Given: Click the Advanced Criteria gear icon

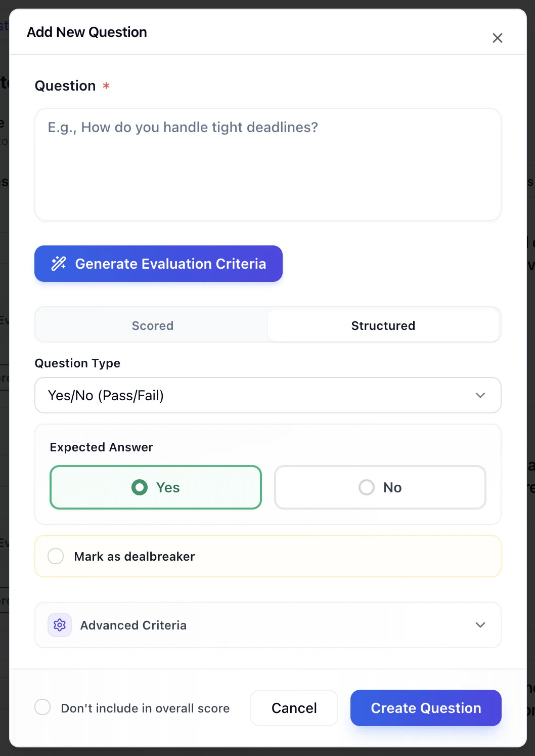Looking at the screenshot, I should (60, 625).
